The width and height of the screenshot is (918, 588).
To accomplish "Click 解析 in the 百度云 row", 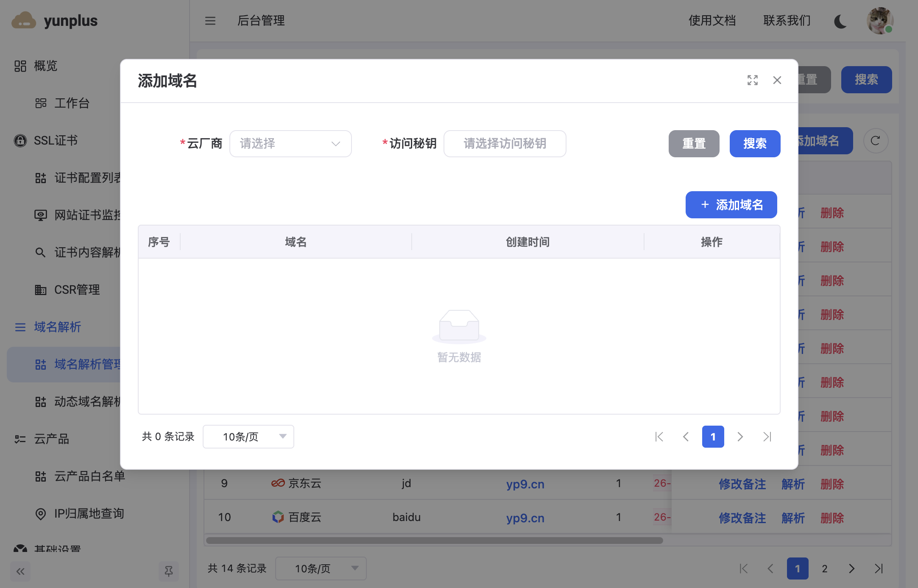I will click(793, 518).
